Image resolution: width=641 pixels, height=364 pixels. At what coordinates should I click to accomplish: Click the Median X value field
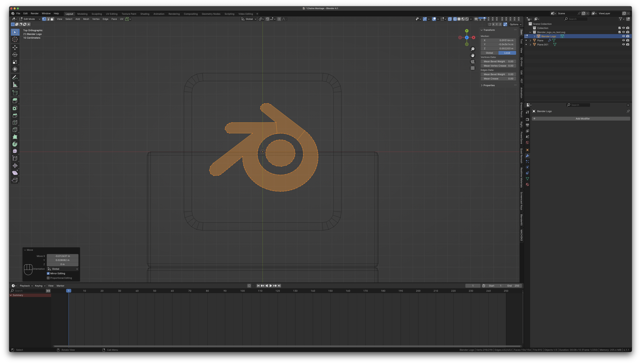click(x=498, y=40)
